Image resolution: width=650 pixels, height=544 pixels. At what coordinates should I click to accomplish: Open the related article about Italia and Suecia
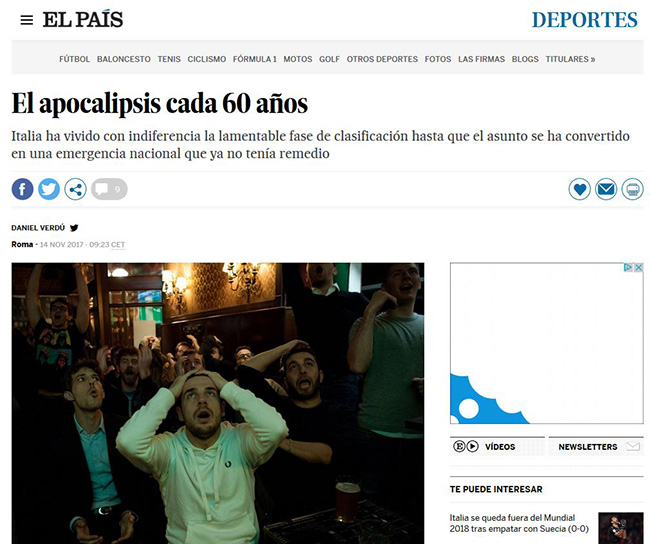pos(519,523)
